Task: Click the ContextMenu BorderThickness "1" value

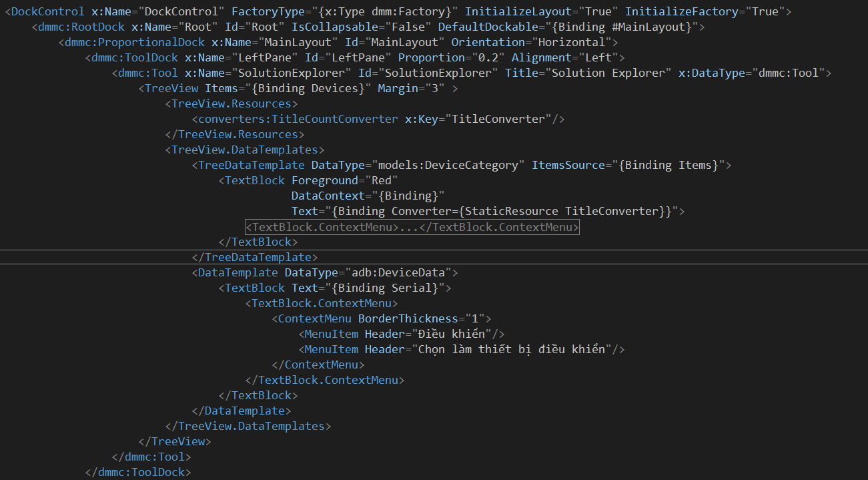Action: [x=474, y=318]
